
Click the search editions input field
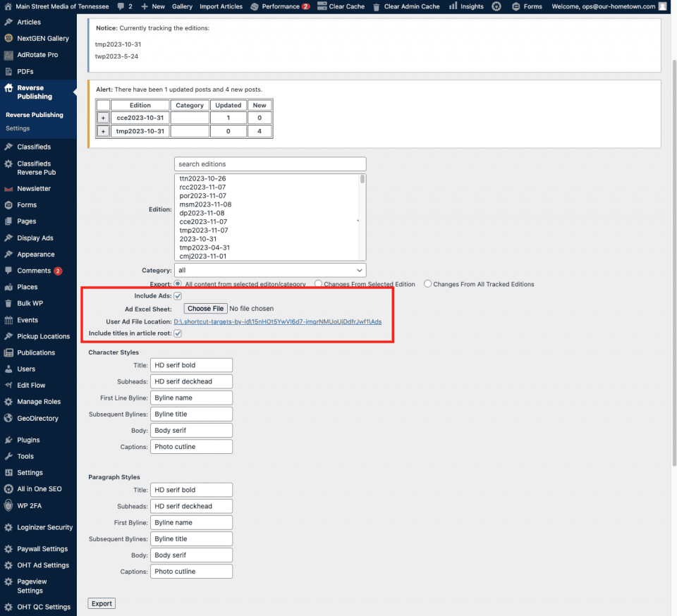click(x=270, y=164)
